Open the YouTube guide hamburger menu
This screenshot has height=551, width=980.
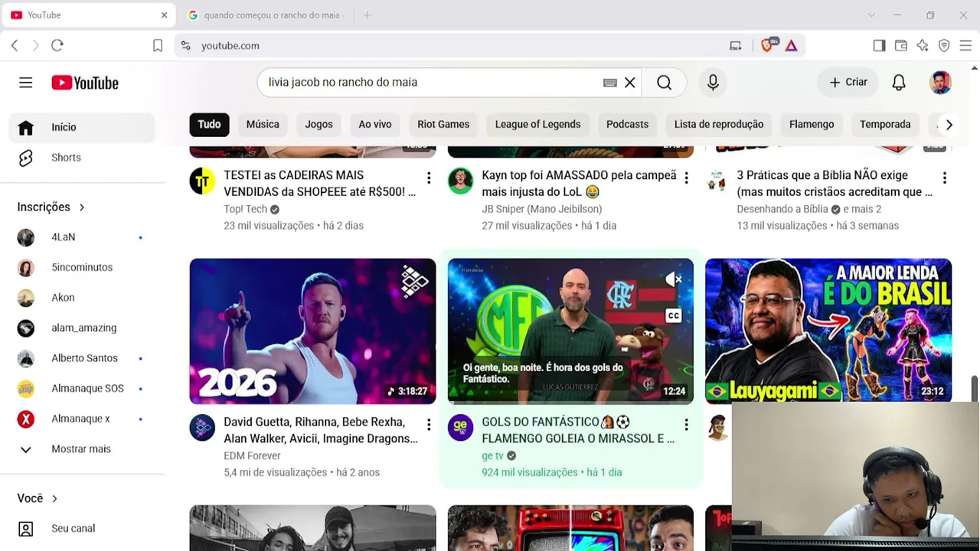pyautogui.click(x=26, y=83)
